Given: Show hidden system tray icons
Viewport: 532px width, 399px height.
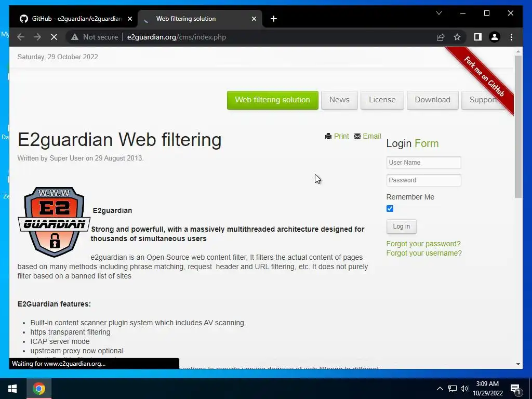Looking at the screenshot, I should pyautogui.click(x=440, y=389).
